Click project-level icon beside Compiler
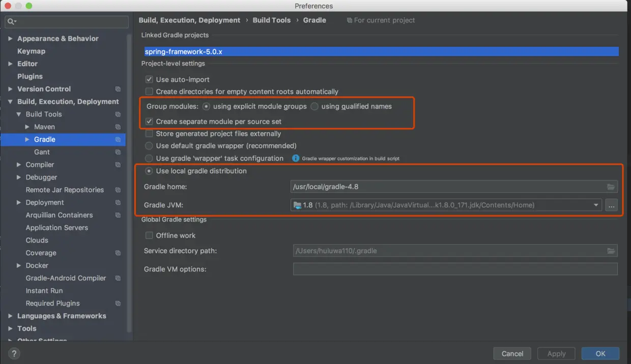631x364 pixels. tap(118, 165)
